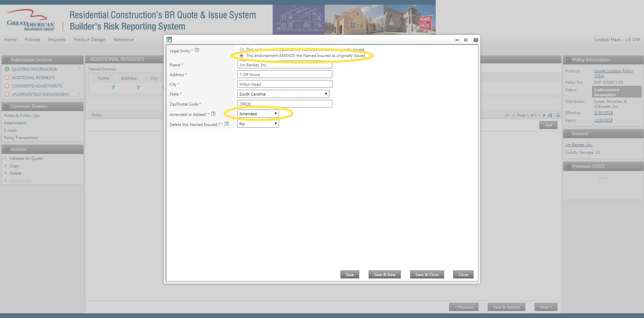This screenshot has width=644, height=318.
Task: Click the Save & Close button
Action: pos(427,275)
